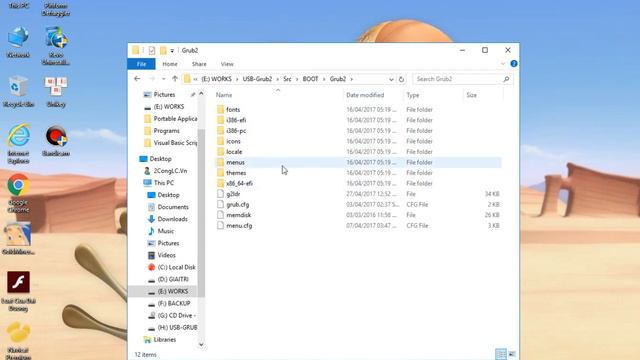Go up one folder level
Image resolution: width=640 pixels, height=360 pixels.
pos(175,79)
